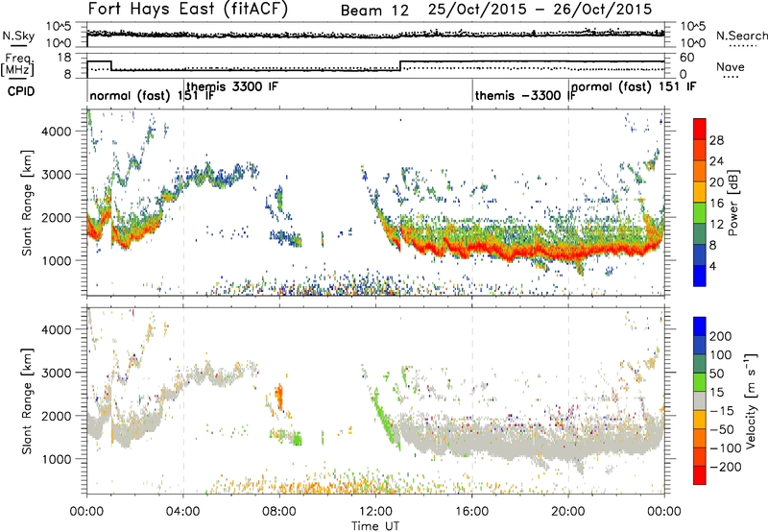Click the '12:00' time axis tick label

click(x=375, y=512)
